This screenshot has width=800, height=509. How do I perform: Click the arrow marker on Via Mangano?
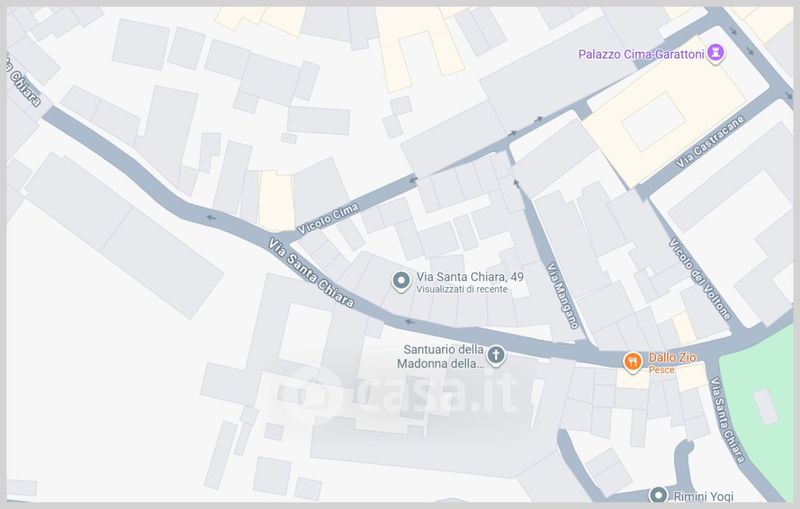pyautogui.click(x=516, y=184)
